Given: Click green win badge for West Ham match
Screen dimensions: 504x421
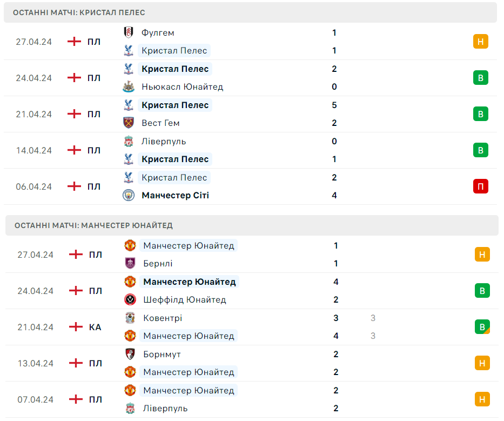Looking at the screenshot, I should pyautogui.click(x=481, y=114).
